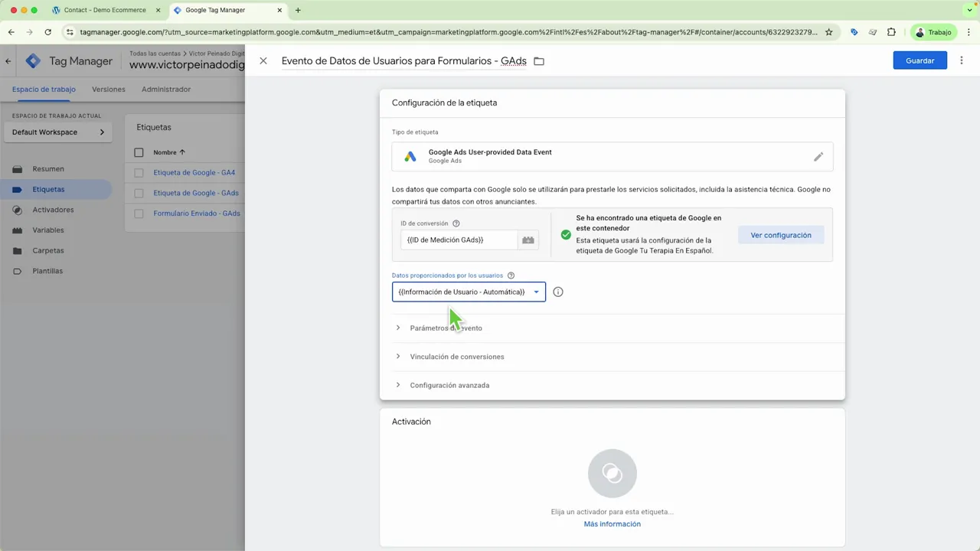Click the info icon beside the user data dropdown
Screen dimensions: 980x551
558,292
